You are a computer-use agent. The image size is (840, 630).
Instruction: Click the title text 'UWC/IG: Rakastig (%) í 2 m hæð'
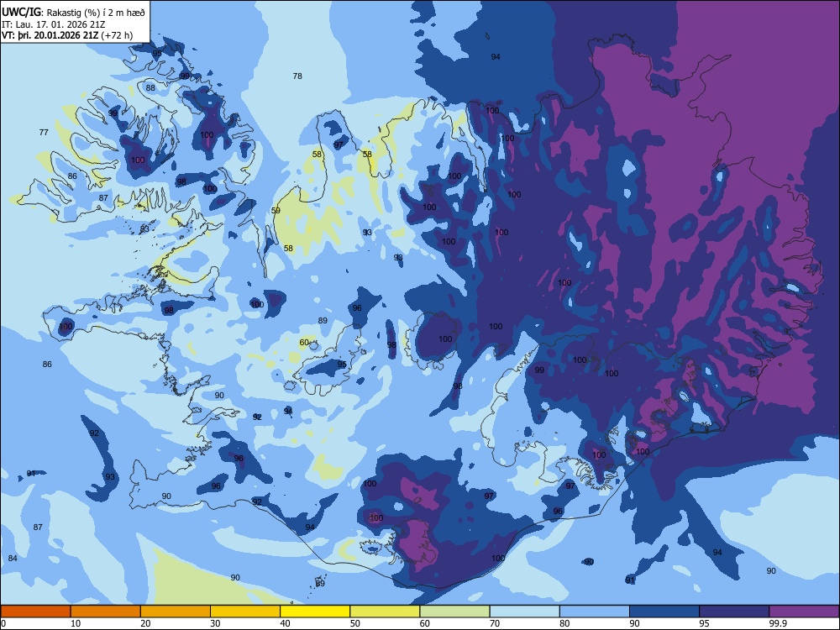coord(73,13)
